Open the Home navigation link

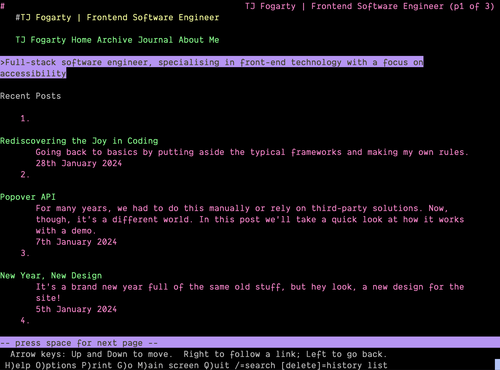81,40
